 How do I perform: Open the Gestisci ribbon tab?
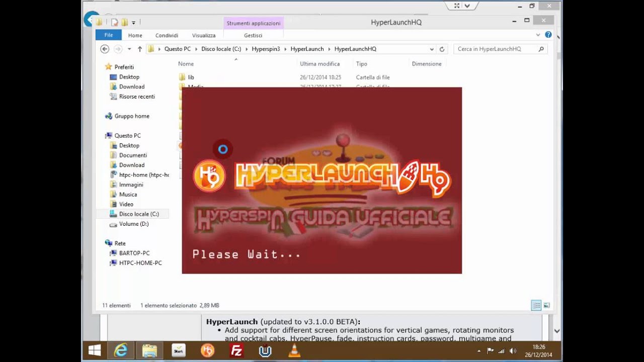tap(253, 35)
